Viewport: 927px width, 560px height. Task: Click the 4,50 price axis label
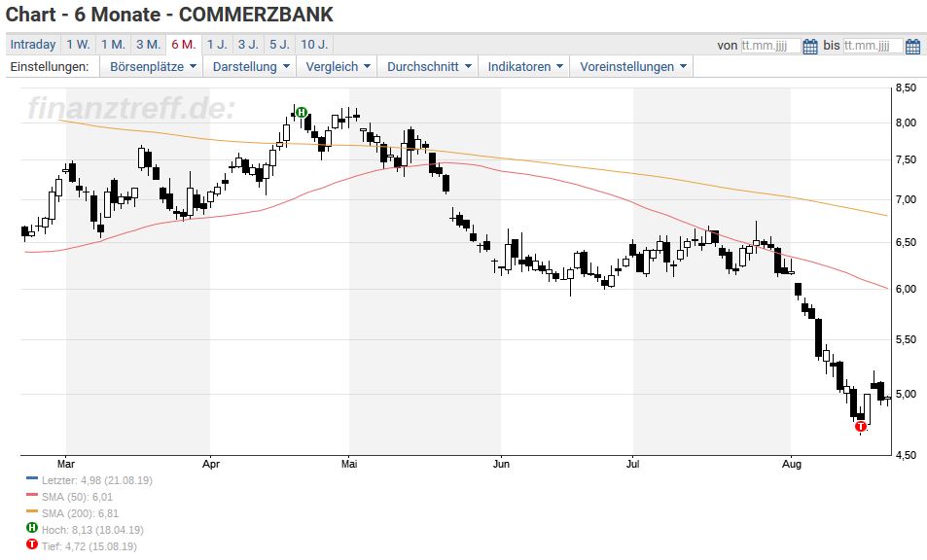[x=907, y=455]
